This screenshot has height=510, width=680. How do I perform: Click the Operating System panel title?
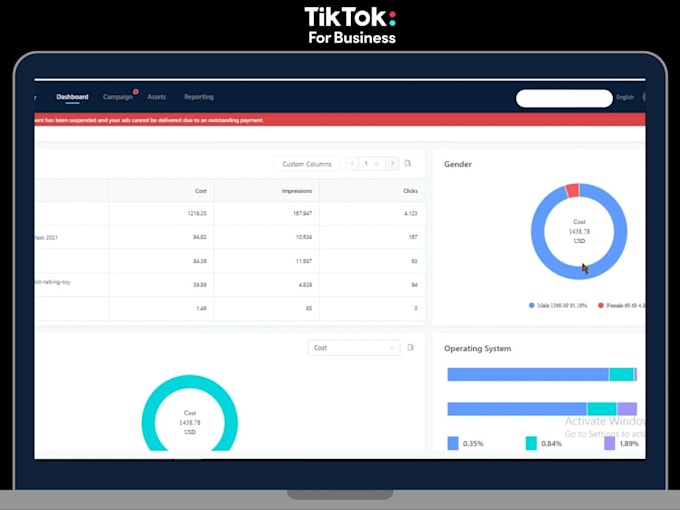click(x=477, y=349)
